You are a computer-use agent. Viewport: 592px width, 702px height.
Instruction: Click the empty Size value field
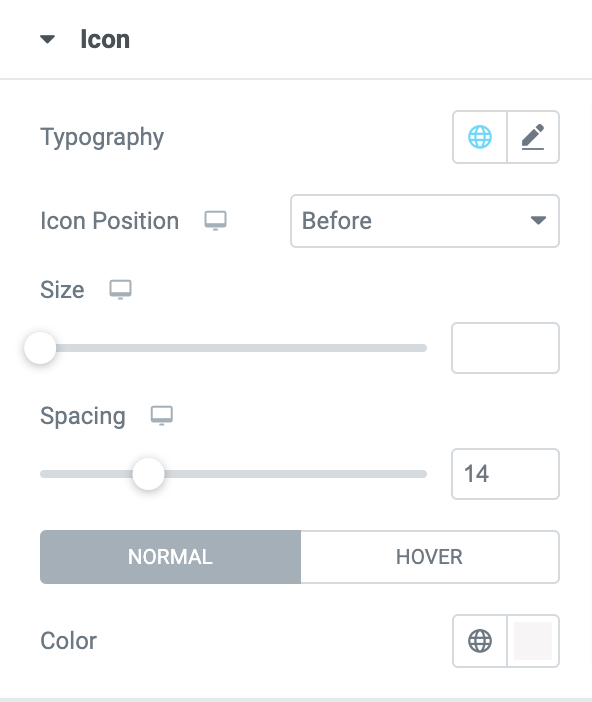pos(505,348)
